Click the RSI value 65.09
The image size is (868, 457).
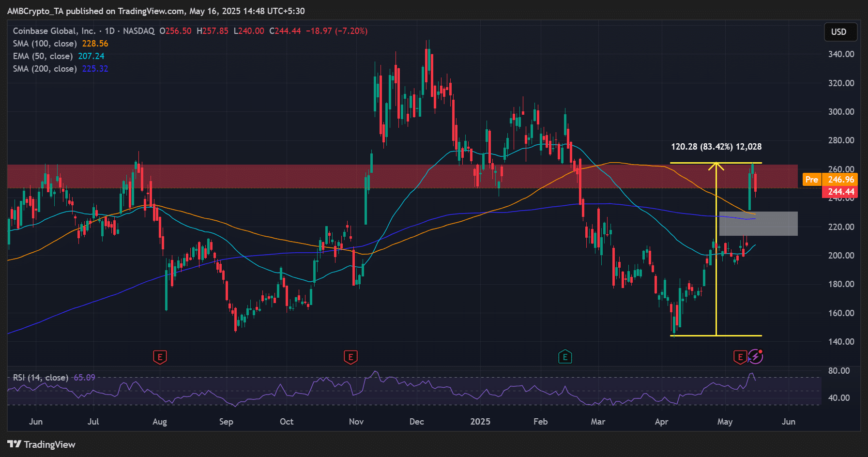84,378
